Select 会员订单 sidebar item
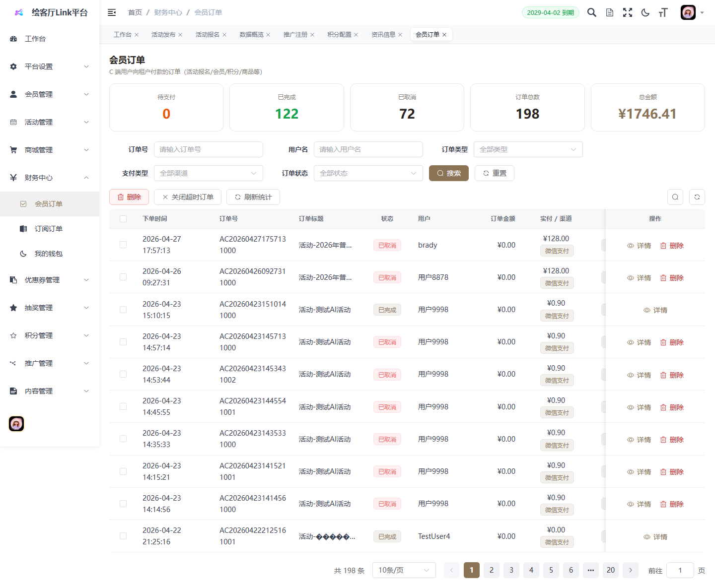Image resolution: width=715 pixels, height=588 pixels. [50, 204]
